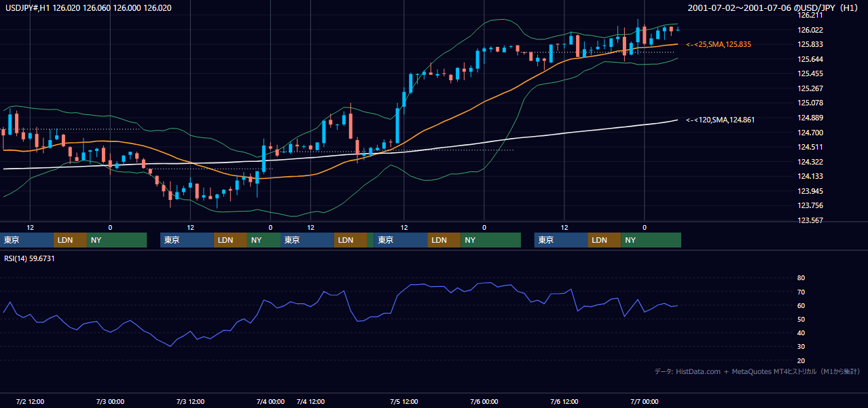This screenshot has width=868, height=408.
Task: Click the 7/3 00:00 time label
Action: [110, 402]
